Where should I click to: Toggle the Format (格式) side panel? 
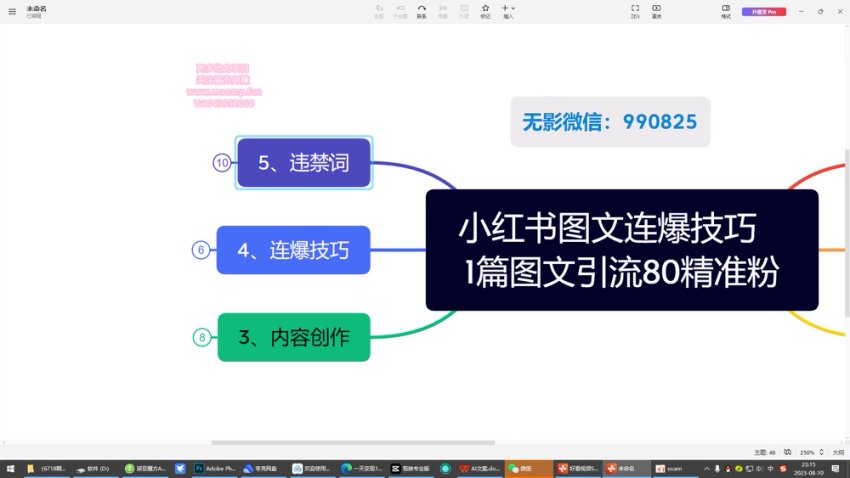coord(726,10)
